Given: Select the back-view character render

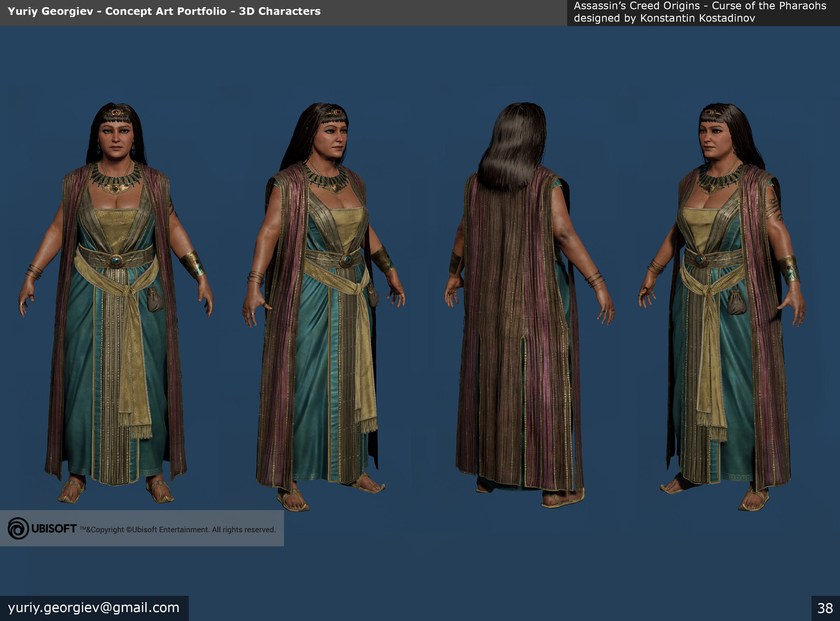Looking at the screenshot, I should click(x=529, y=305).
